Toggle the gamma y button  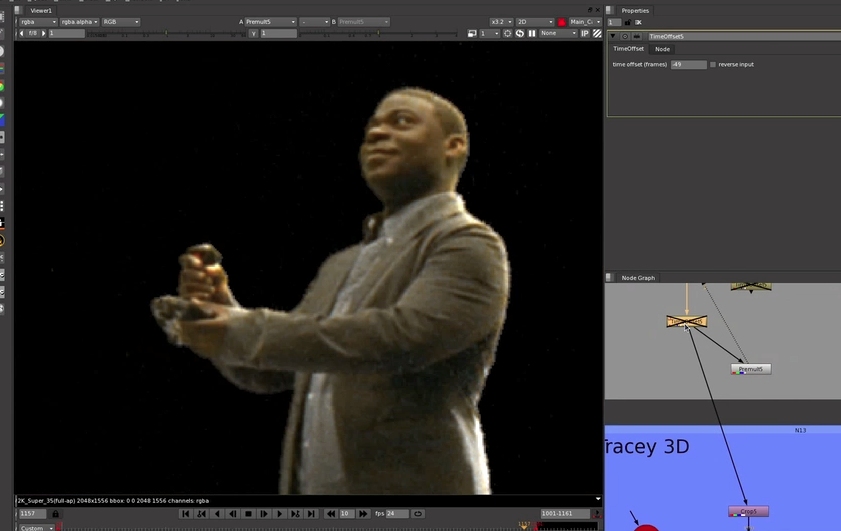pyautogui.click(x=254, y=33)
